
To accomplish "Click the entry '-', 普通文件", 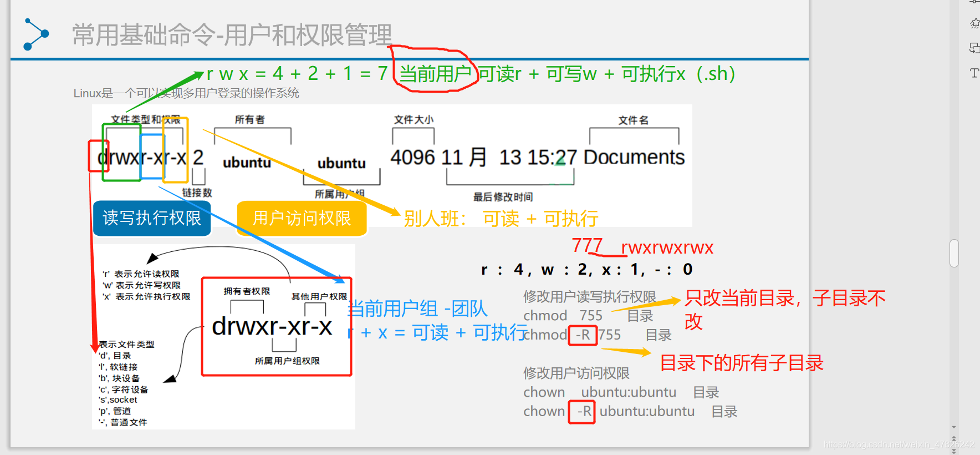I will 122,422.
